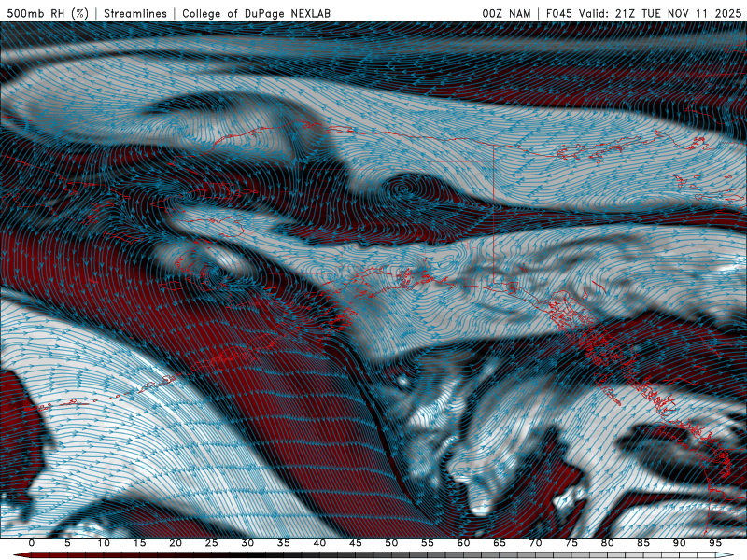Click the colorbar label "55"
This screenshot has height=560, width=747.
pos(428,543)
